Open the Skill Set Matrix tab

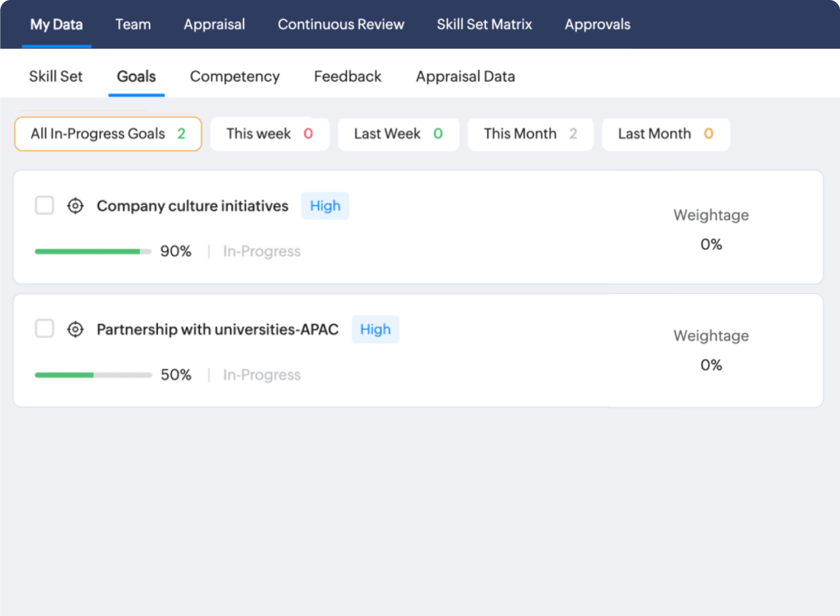(x=484, y=24)
